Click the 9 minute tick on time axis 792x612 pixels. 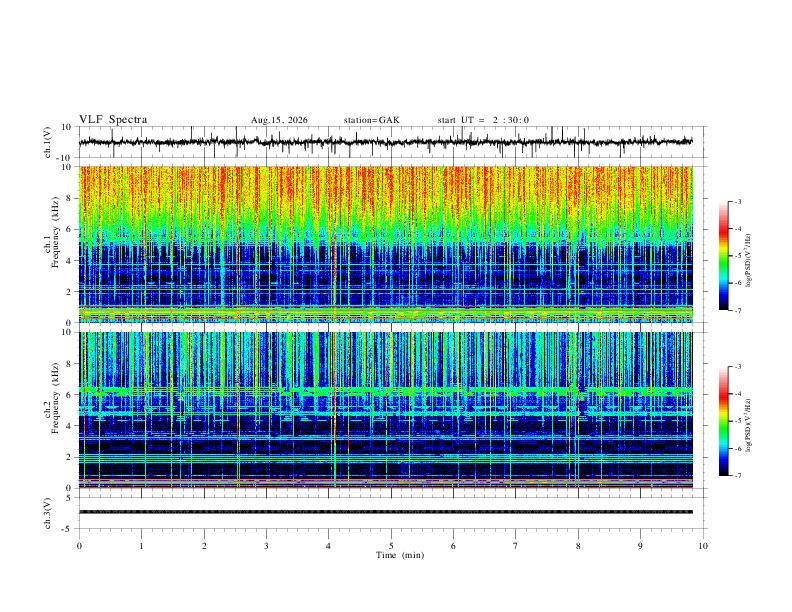(x=640, y=546)
